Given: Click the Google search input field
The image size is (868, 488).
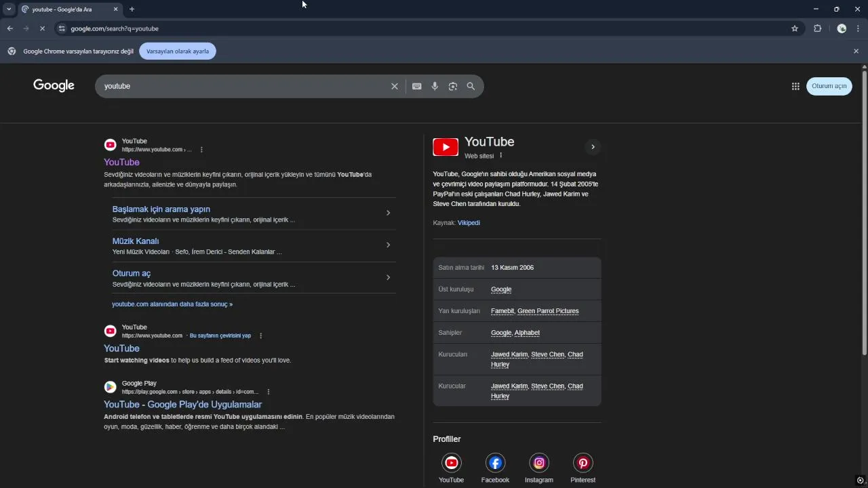Looking at the screenshot, I should pos(244,86).
